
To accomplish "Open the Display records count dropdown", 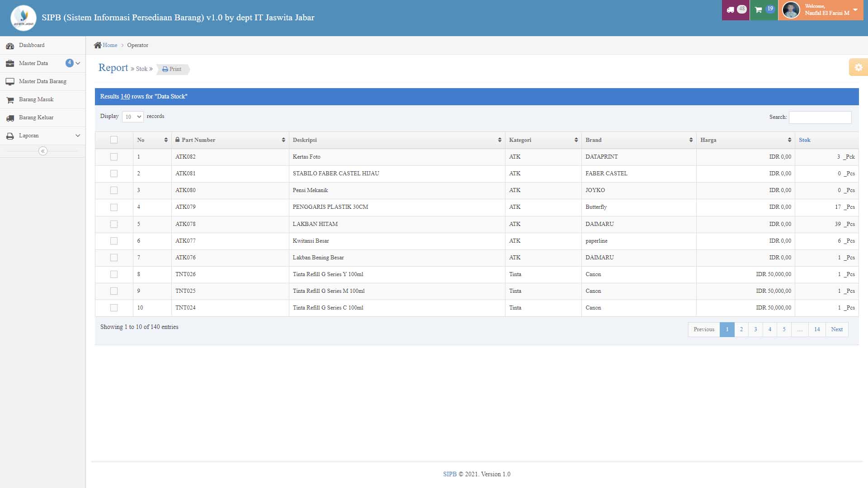I will pos(132,117).
